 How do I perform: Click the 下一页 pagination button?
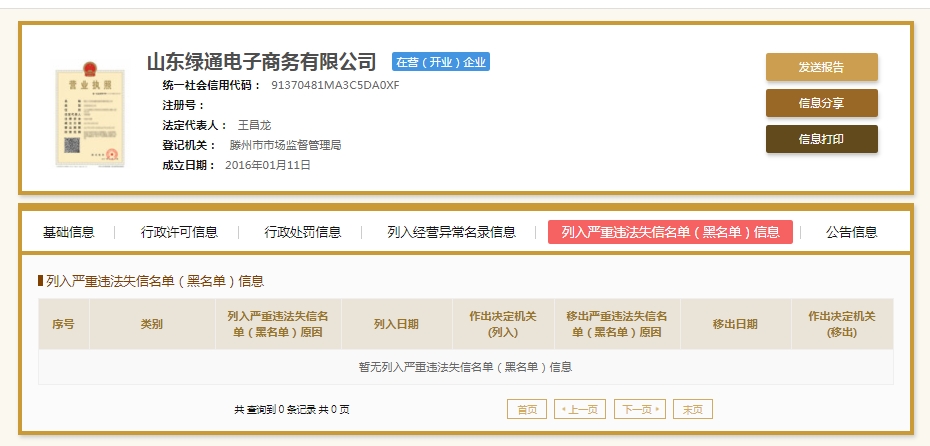tap(640, 409)
